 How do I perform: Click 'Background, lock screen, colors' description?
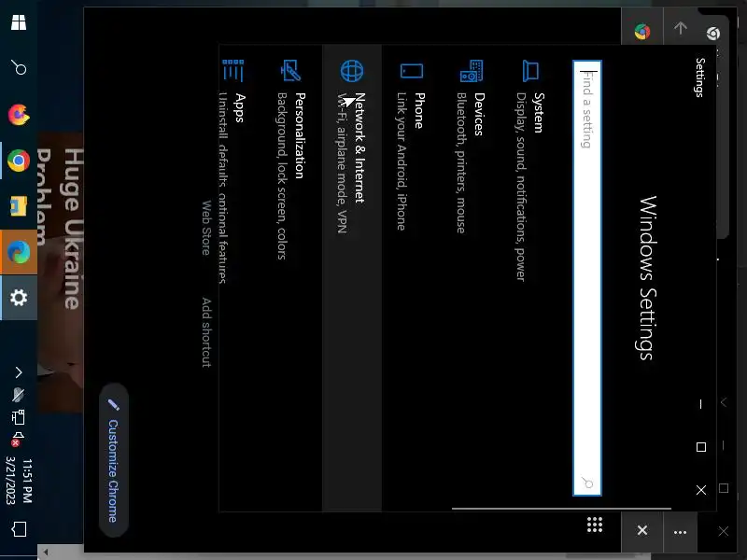(282, 176)
